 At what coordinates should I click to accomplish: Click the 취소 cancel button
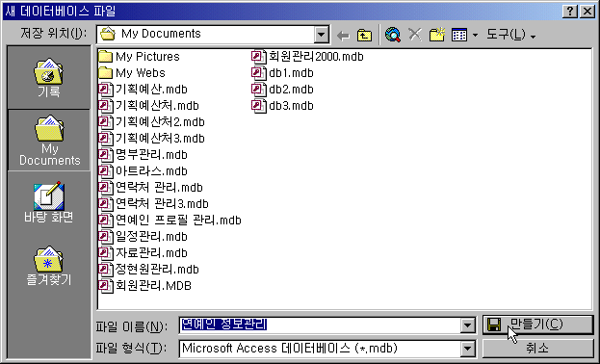(x=537, y=349)
